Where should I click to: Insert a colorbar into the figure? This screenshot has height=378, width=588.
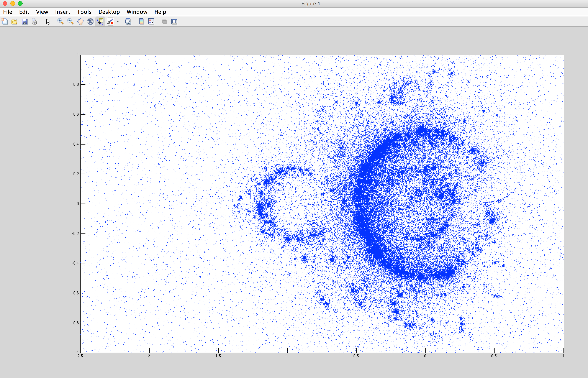click(141, 22)
